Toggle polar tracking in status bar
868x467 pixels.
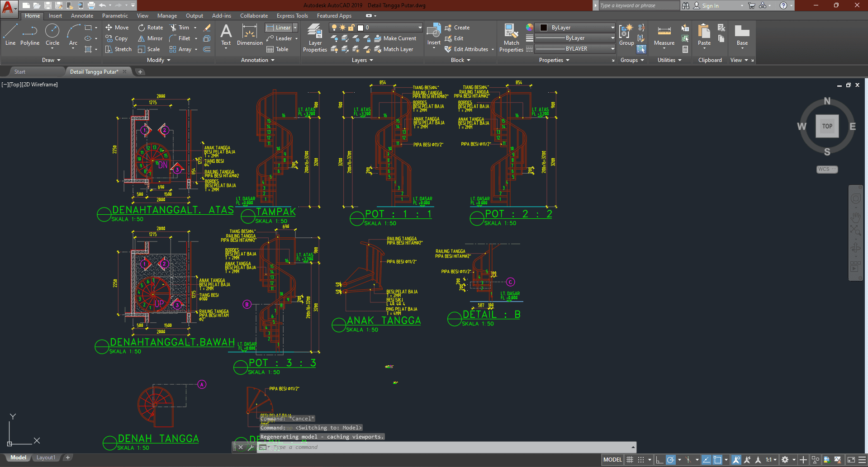[x=671, y=460]
